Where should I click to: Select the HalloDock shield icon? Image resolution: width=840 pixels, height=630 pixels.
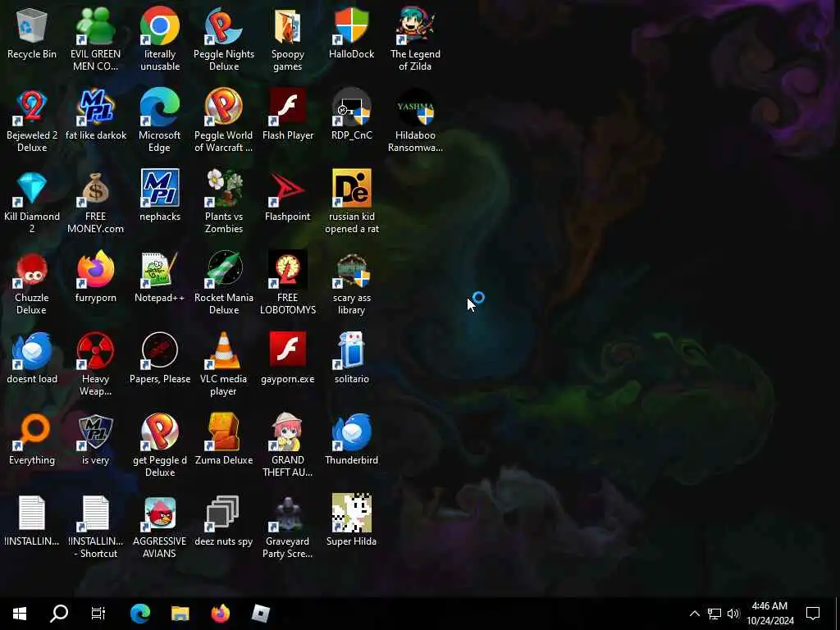pyautogui.click(x=351, y=33)
